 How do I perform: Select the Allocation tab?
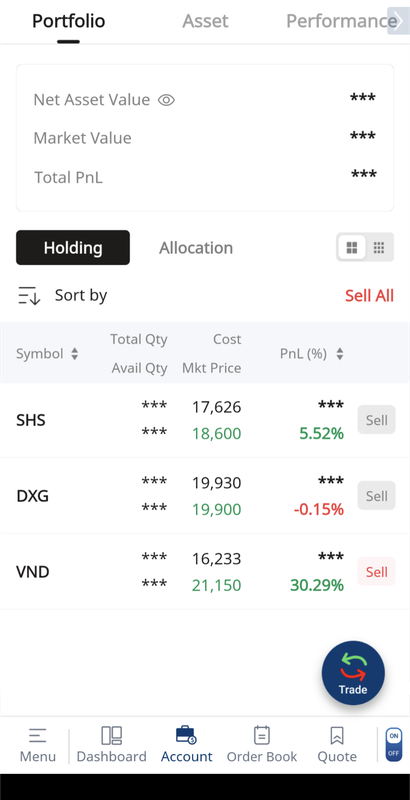(196, 248)
